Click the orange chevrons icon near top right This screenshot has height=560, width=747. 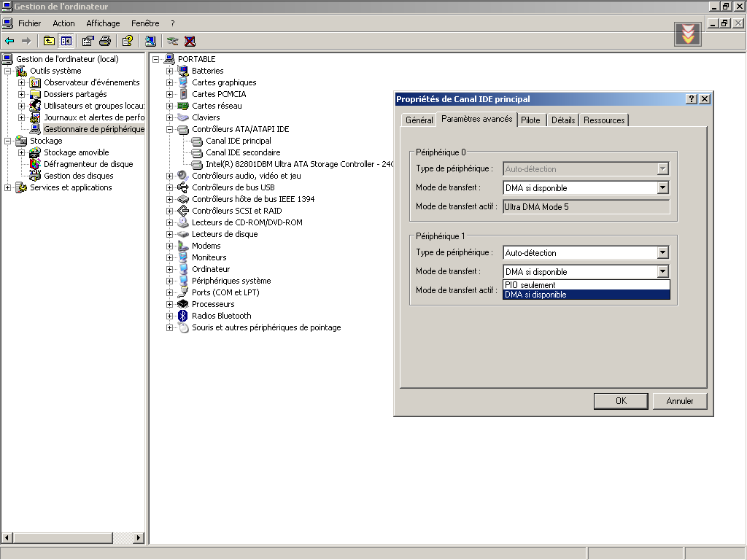[x=687, y=34]
